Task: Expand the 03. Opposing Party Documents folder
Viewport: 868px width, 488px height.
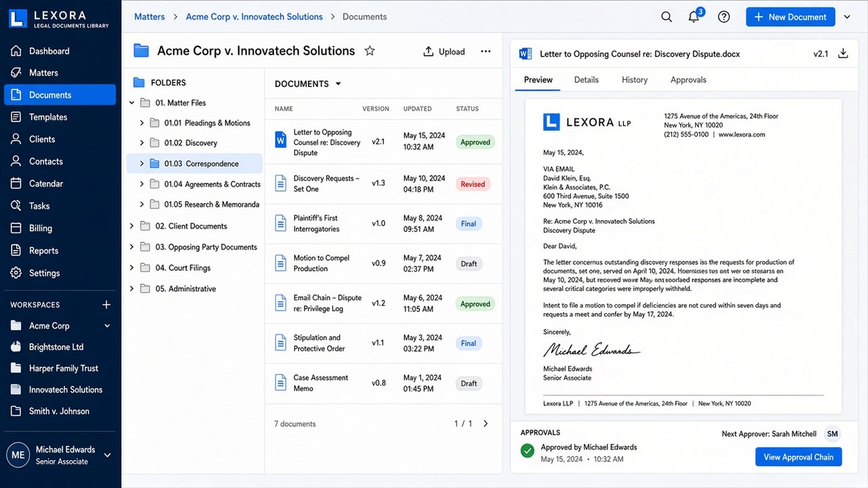Action: tap(131, 247)
